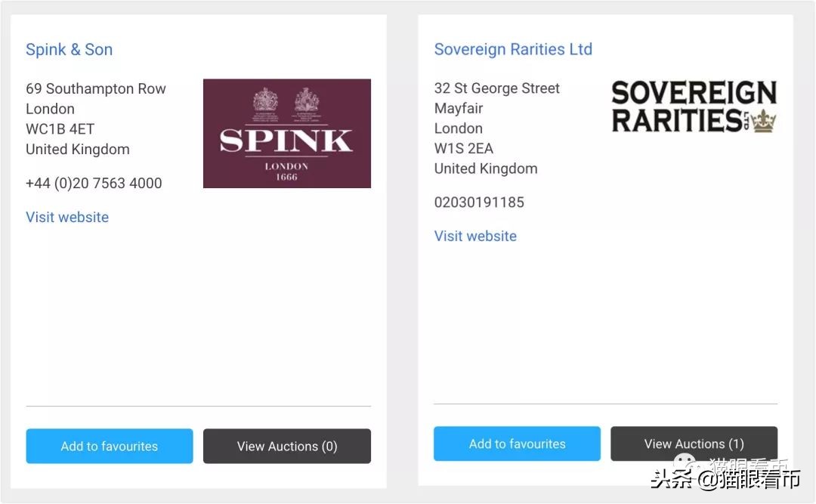The width and height of the screenshot is (816, 504).
Task: Visit website for Sovereign Rarities Ltd
Action: pos(475,236)
